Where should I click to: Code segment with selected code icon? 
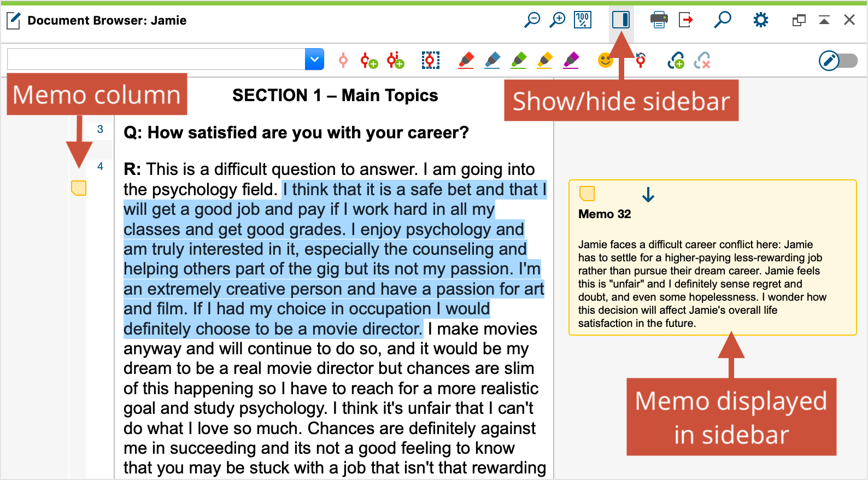(x=343, y=60)
